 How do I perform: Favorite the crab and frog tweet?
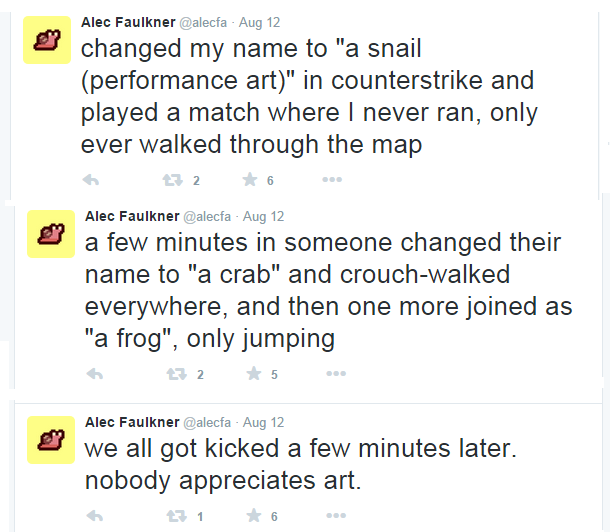[253, 374]
